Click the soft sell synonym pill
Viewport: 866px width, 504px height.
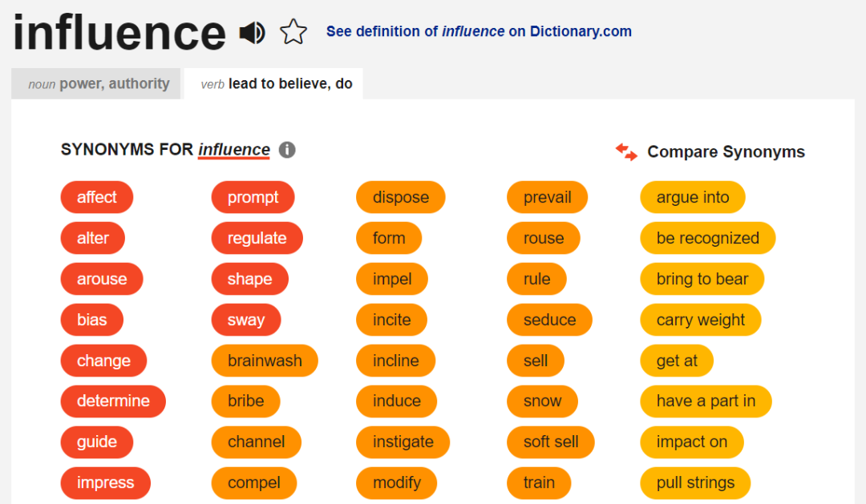(551, 442)
